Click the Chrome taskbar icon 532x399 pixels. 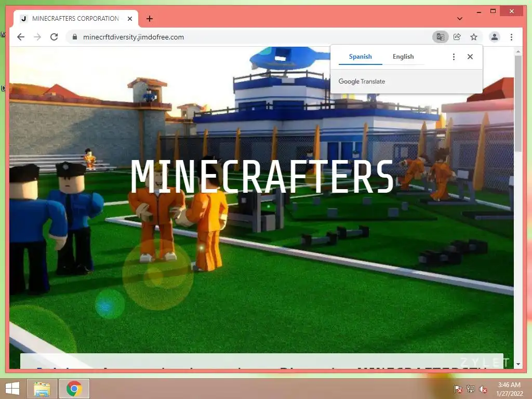coord(74,389)
